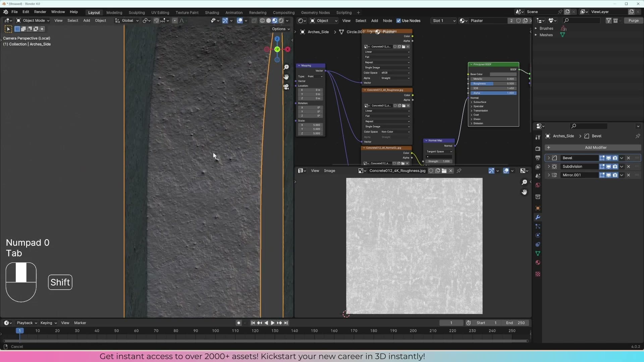This screenshot has width=644, height=362.
Task: Toggle Bevel modifier viewport display
Action: tap(608, 158)
